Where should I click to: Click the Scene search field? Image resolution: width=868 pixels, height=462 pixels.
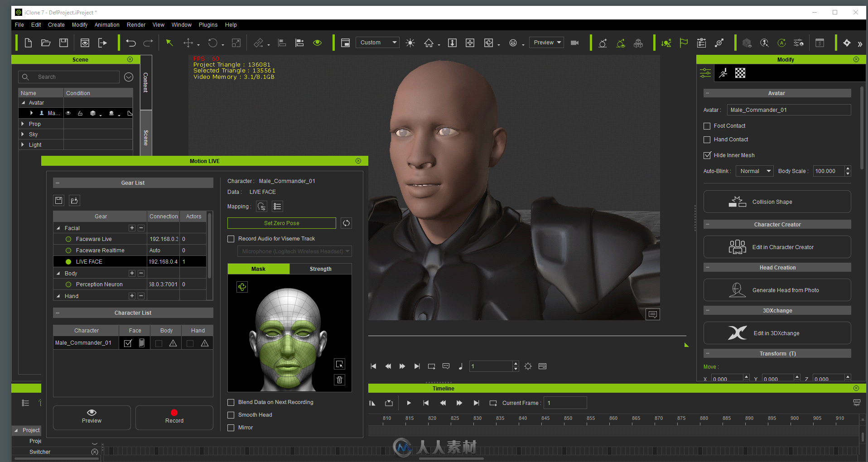pos(69,77)
